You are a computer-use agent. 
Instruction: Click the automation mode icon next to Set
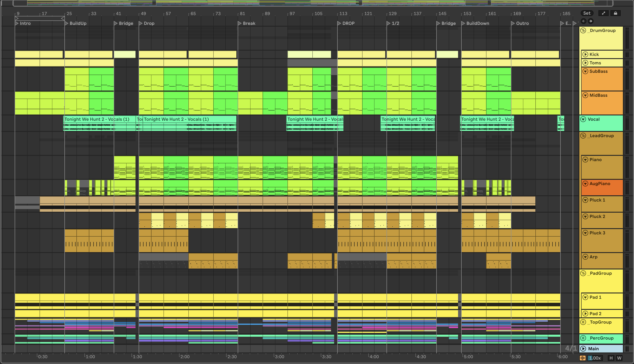coord(603,13)
